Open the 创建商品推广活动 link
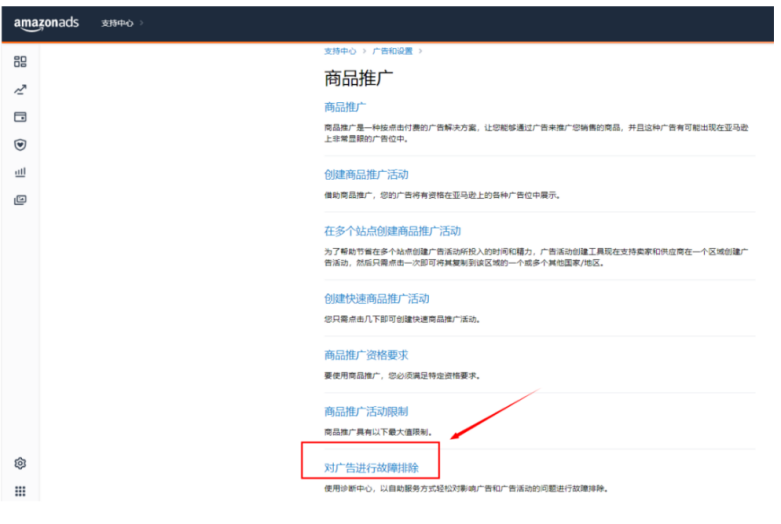Screen dimensions: 781x524 tap(366, 174)
